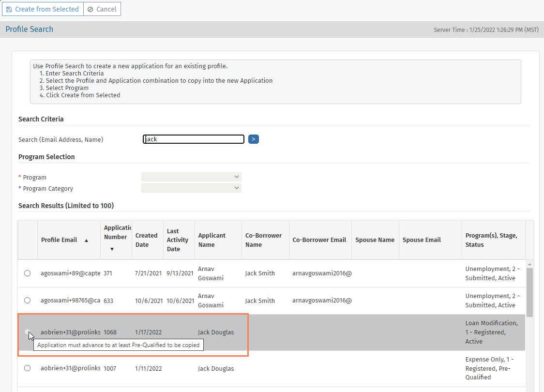Click the Create from Selected button
Screen dimensions: 544x392
(43, 9)
